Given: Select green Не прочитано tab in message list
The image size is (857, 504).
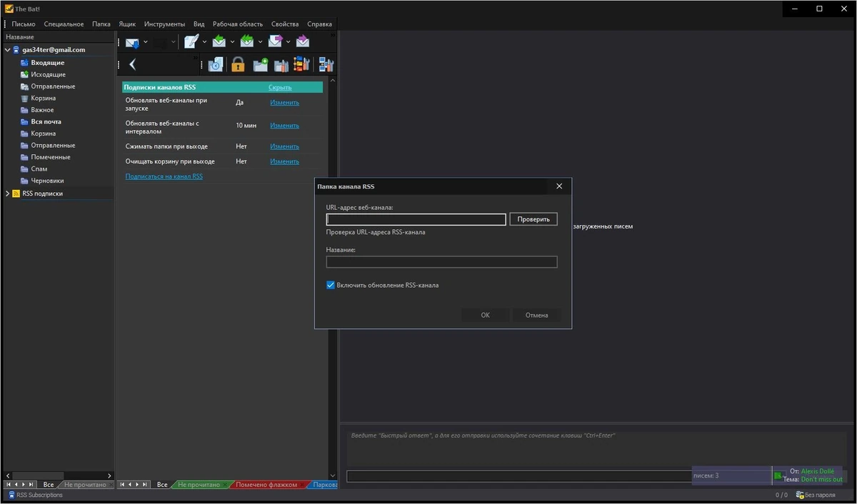Looking at the screenshot, I should tap(199, 485).
